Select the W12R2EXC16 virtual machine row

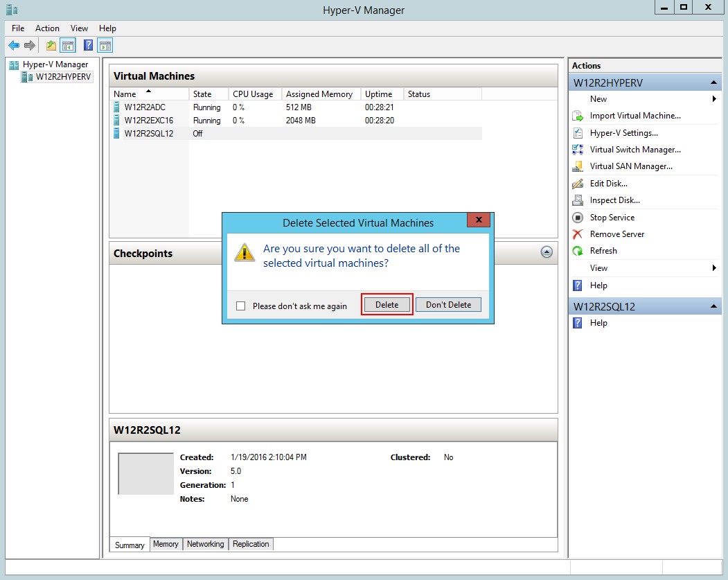point(296,121)
